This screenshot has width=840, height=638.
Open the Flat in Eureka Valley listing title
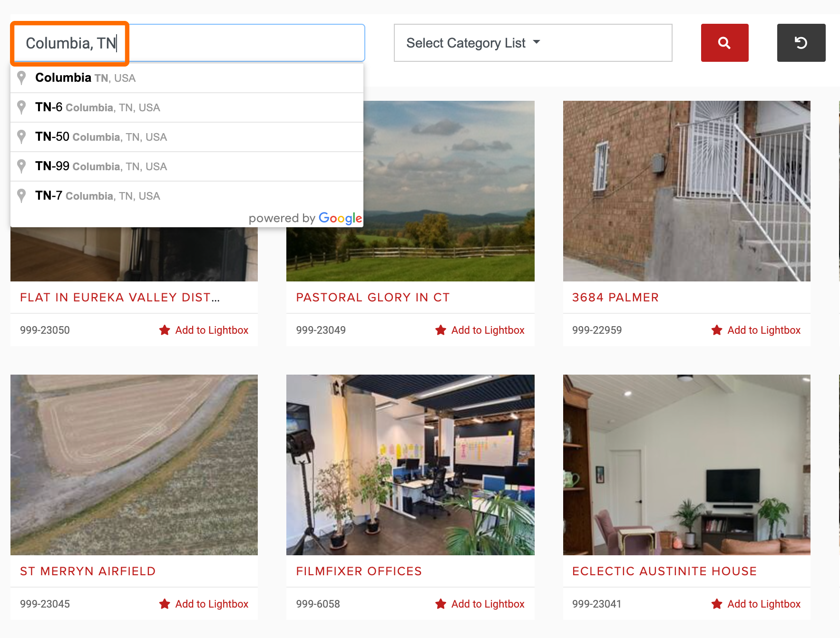120,297
